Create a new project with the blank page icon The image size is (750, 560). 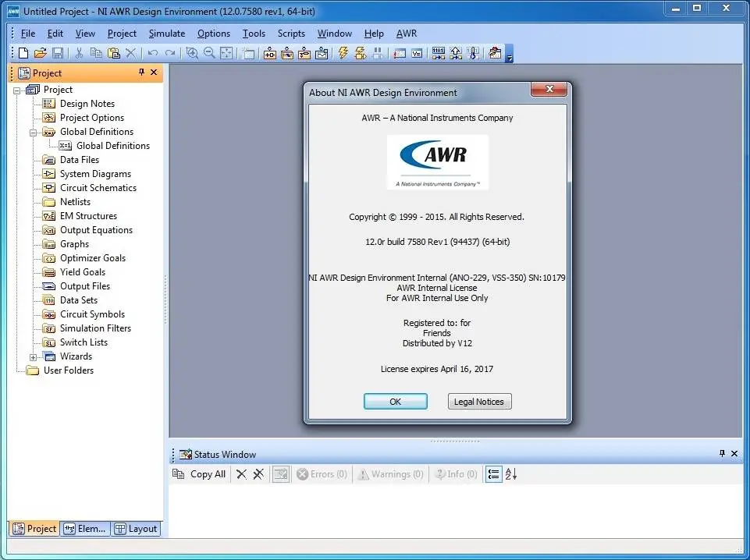coord(23,53)
